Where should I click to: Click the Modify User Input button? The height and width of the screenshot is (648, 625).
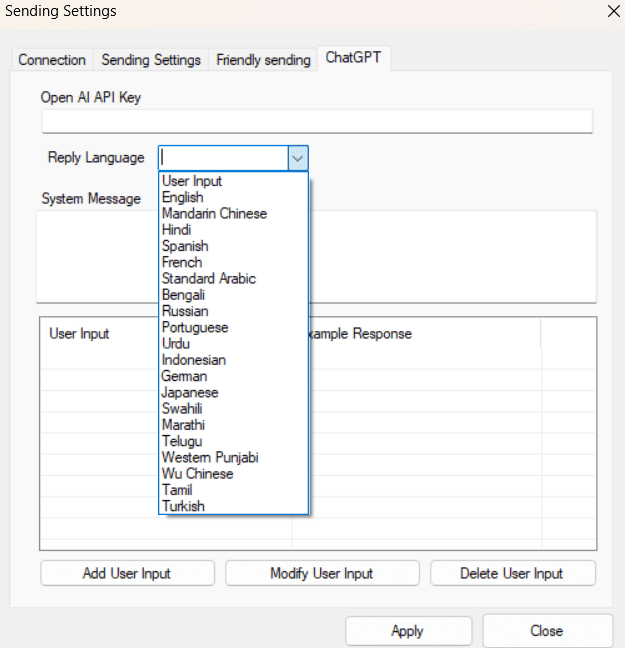321,573
